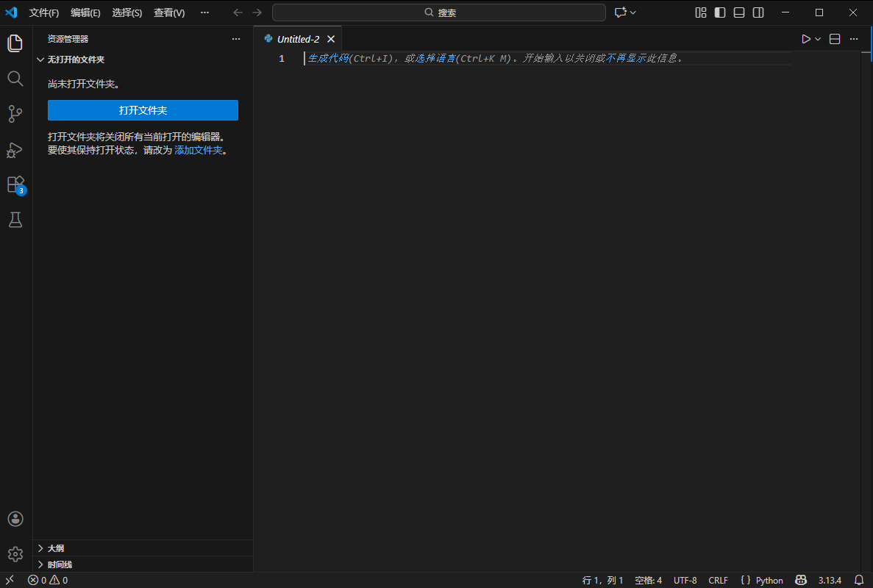
Task: Click the notifications bell in status bar
Action: 858,580
